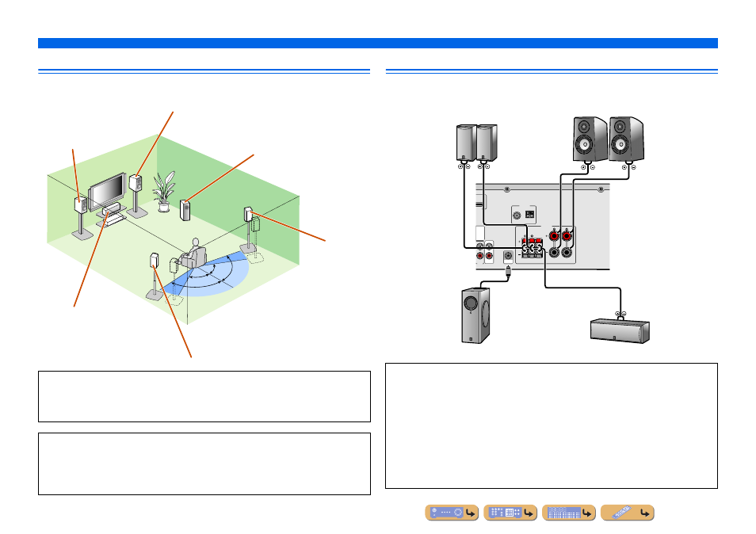756x534 pixels.
Task: Click the blue header bar at top
Action: [x=377, y=43]
